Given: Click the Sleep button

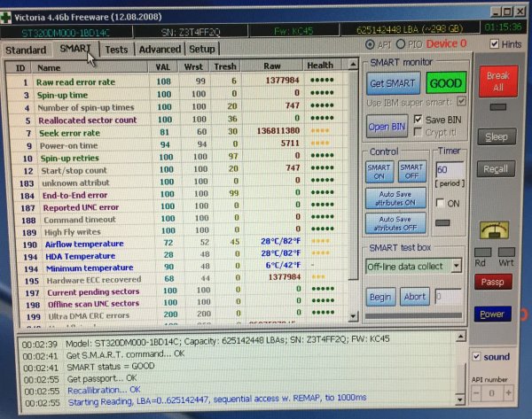Looking at the screenshot, I should [497, 136].
